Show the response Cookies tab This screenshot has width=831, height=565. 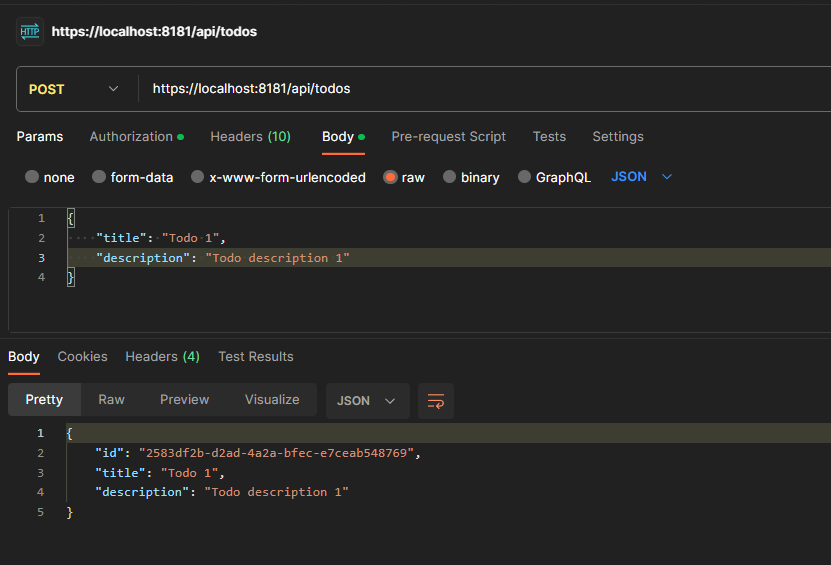[82, 357]
